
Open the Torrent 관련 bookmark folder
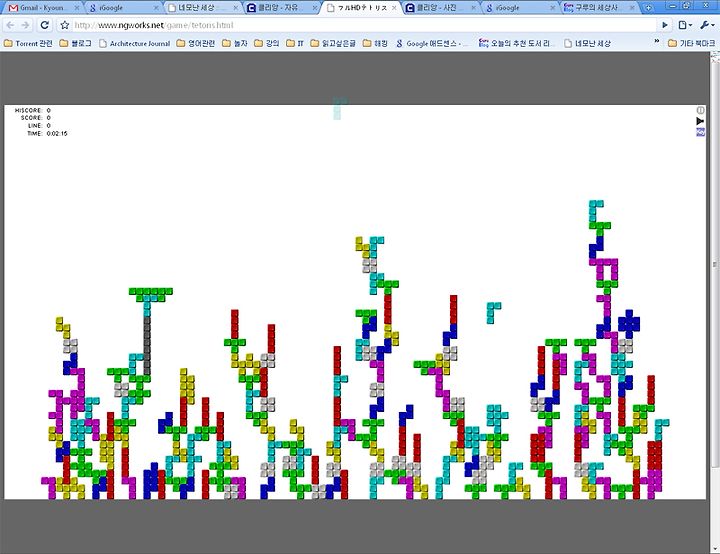(28, 43)
